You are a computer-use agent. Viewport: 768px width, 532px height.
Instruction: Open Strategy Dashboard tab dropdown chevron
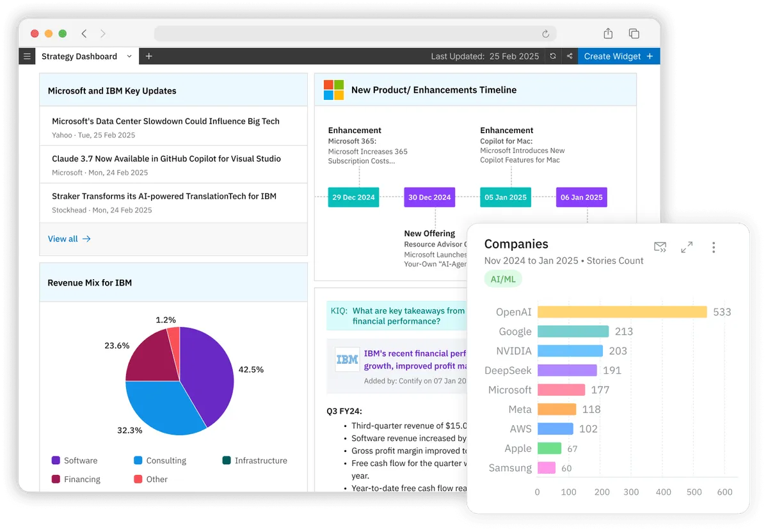coord(129,56)
